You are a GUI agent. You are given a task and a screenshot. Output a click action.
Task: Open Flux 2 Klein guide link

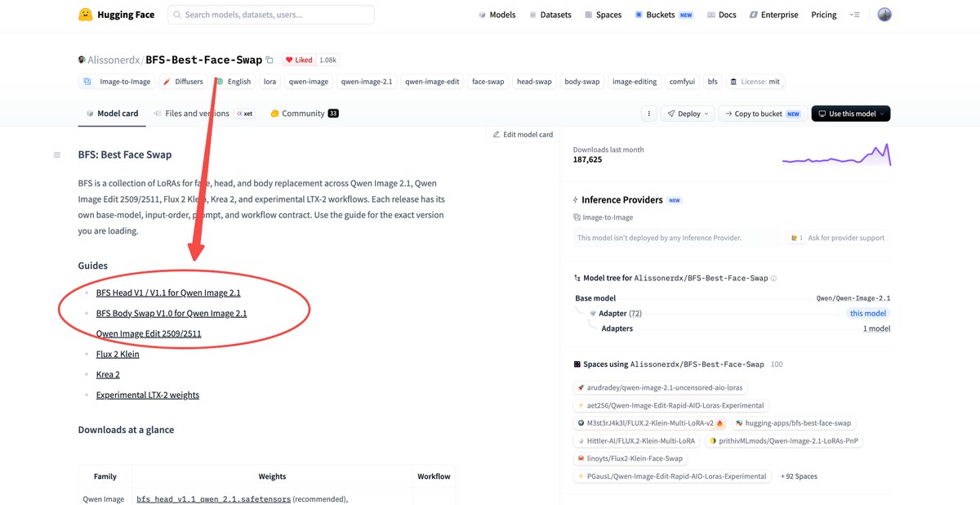[x=118, y=354]
